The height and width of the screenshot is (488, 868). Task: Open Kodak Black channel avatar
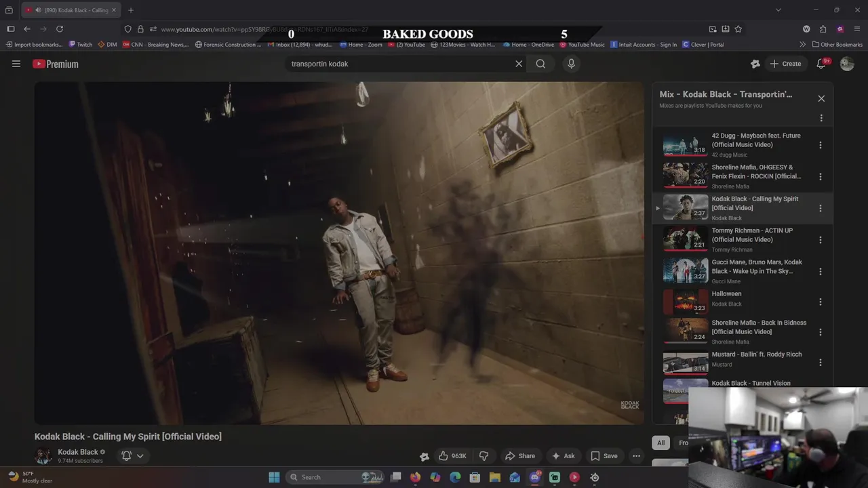[x=43, y=456]
